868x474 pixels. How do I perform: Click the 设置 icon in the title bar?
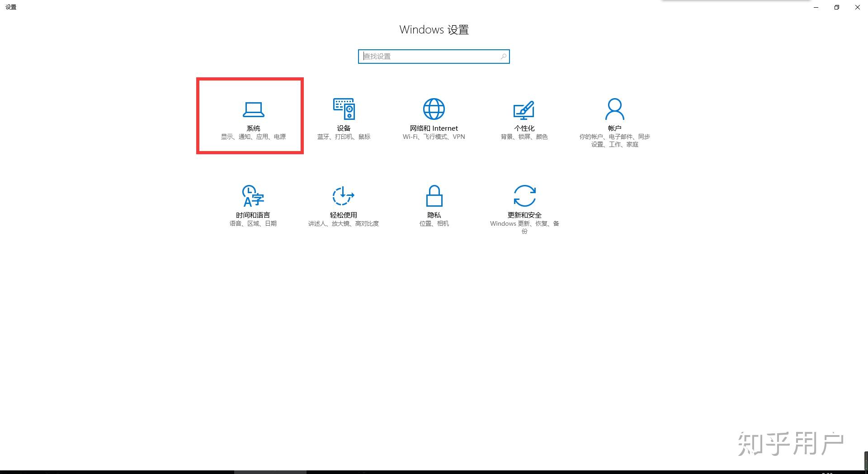coord(10,7)
